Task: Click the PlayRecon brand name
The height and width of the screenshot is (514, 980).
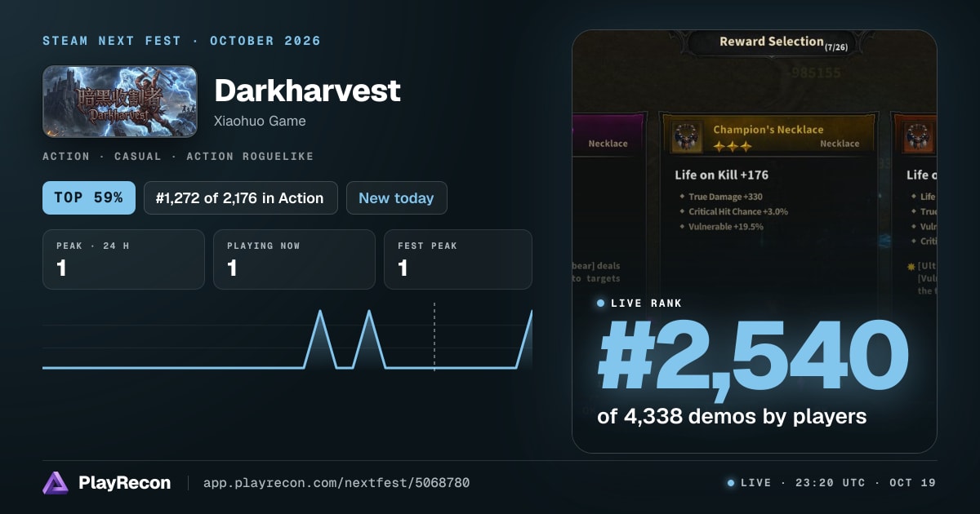Action: (125, 483)
